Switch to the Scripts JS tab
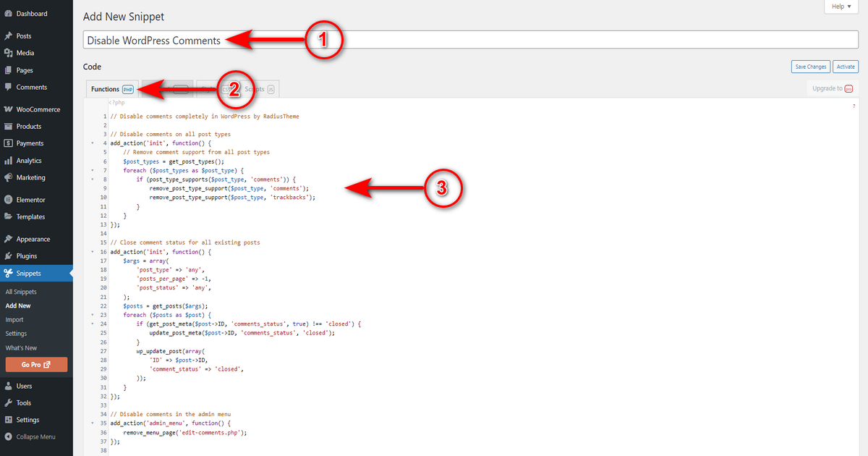Viewport: 868px width, 456px height. pyautogui.click(x=259, y=89)
